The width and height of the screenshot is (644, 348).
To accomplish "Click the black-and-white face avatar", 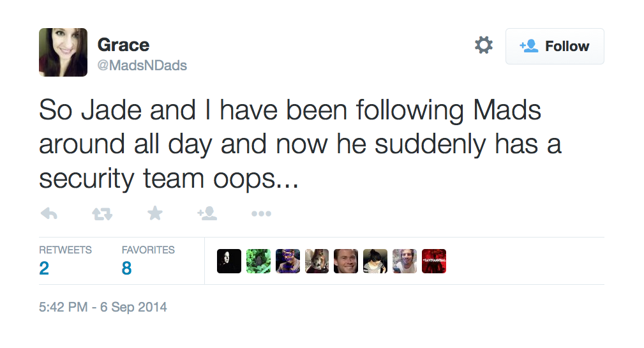I will coord(229,261).
